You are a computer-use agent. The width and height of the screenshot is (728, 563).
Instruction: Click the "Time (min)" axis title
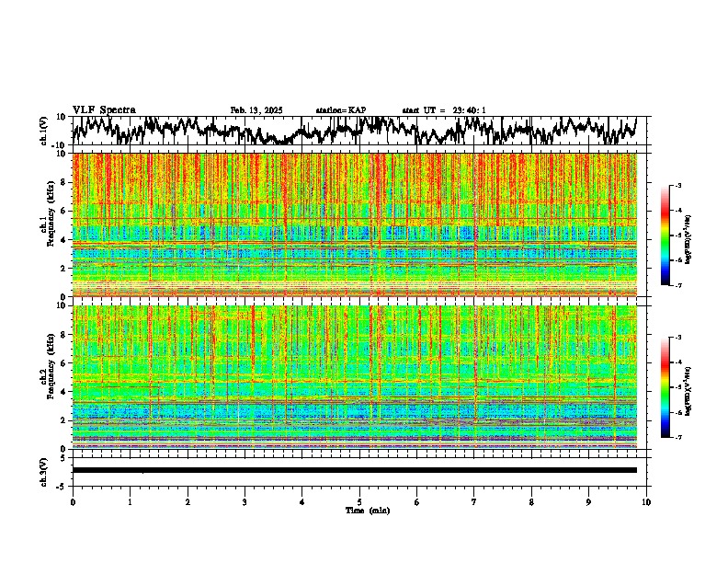coord(368,511)
